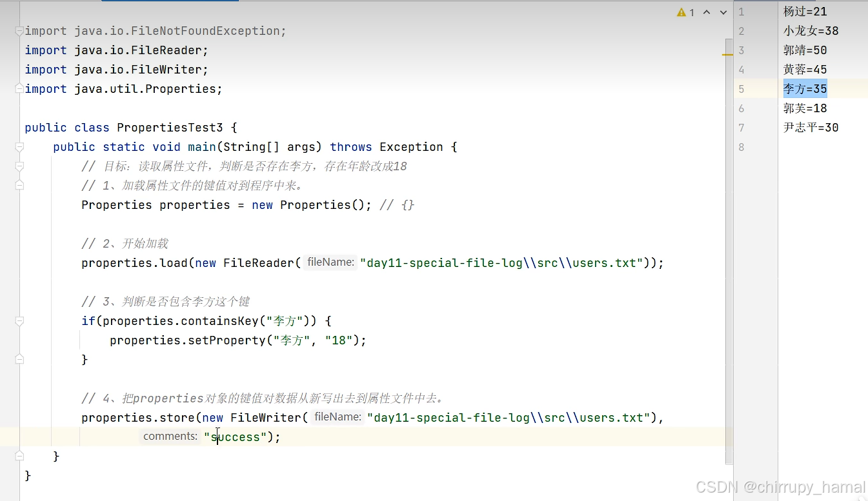This screenshot has width=868, height=501.
Task: Click the containsKey method call
Action: pos(219,321)
